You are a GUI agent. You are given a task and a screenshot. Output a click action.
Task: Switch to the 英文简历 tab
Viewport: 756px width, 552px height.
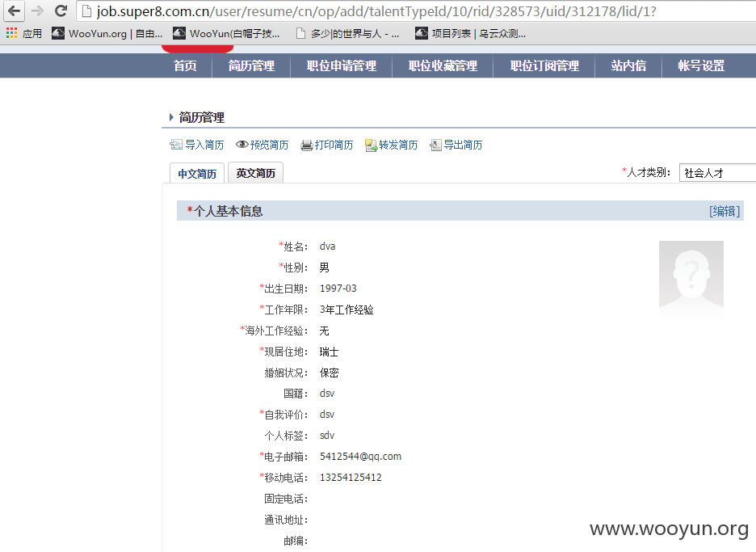pyautogui.click(x=255, y=173)
